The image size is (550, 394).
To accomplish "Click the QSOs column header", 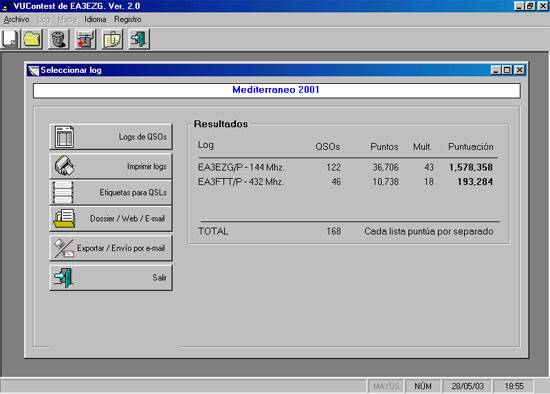I will click(328, 147).
